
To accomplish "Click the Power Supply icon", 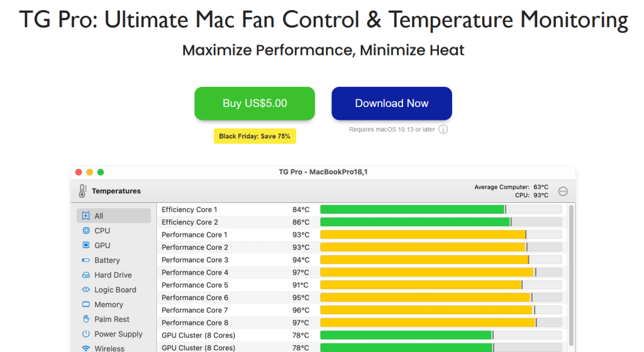I will tap(86, 334).
